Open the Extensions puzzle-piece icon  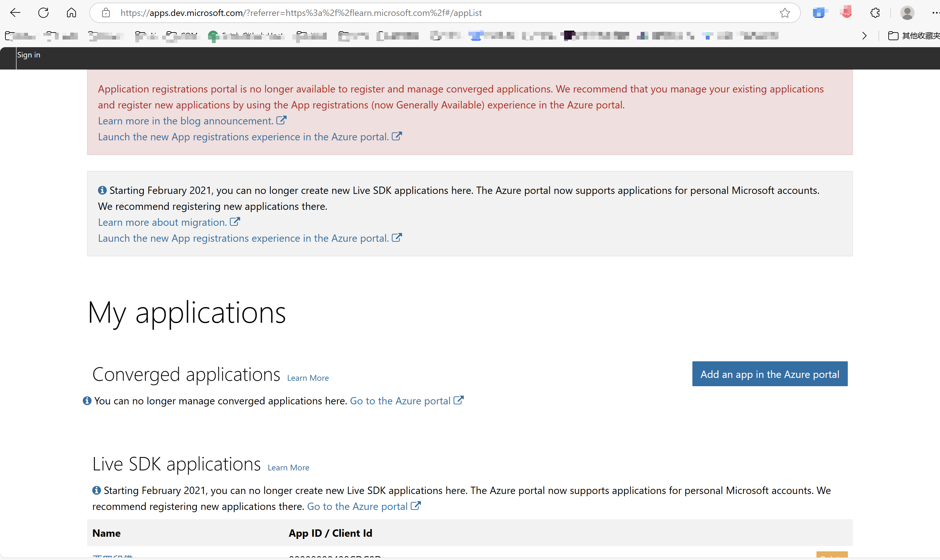click(875, 13)
